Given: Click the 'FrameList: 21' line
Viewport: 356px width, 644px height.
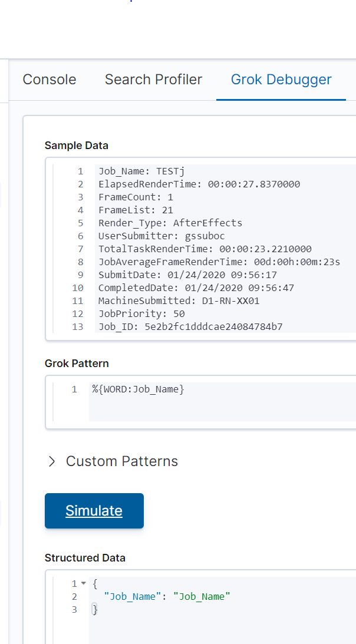Looking at the screenshot, I should coord(136,210).
